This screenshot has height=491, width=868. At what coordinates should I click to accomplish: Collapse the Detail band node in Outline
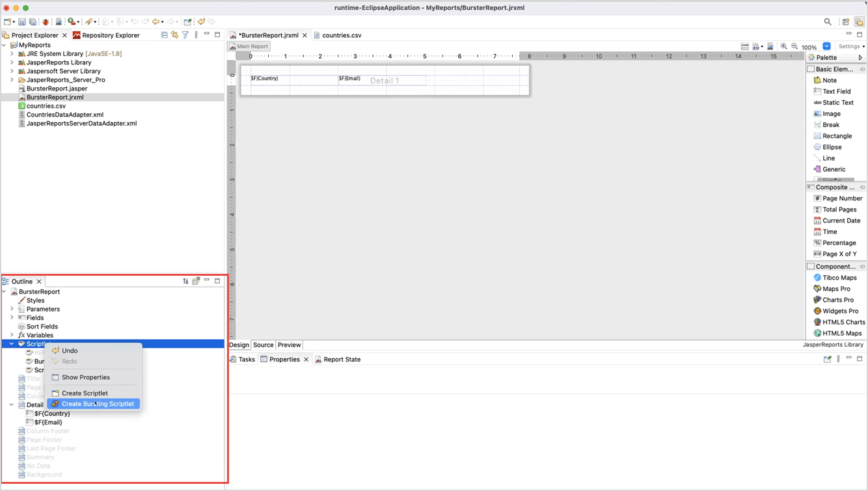[x=12, y=405]
